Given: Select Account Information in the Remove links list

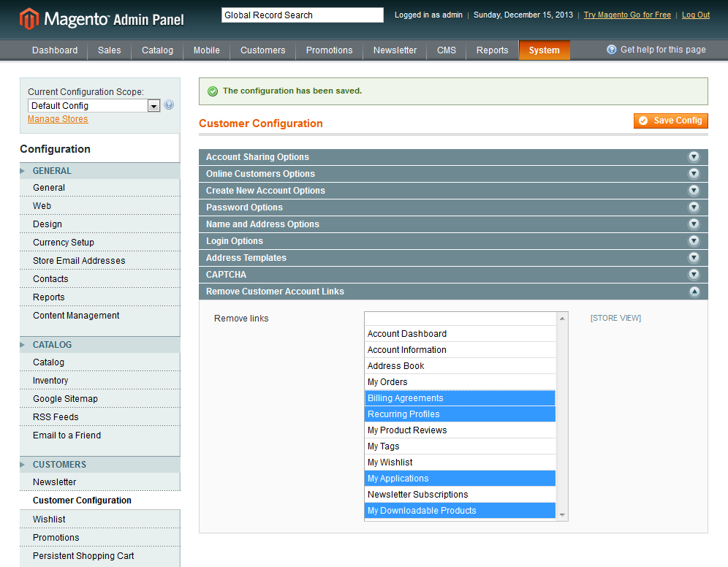Looking at the screenshot, I should [x=460, y=350].
